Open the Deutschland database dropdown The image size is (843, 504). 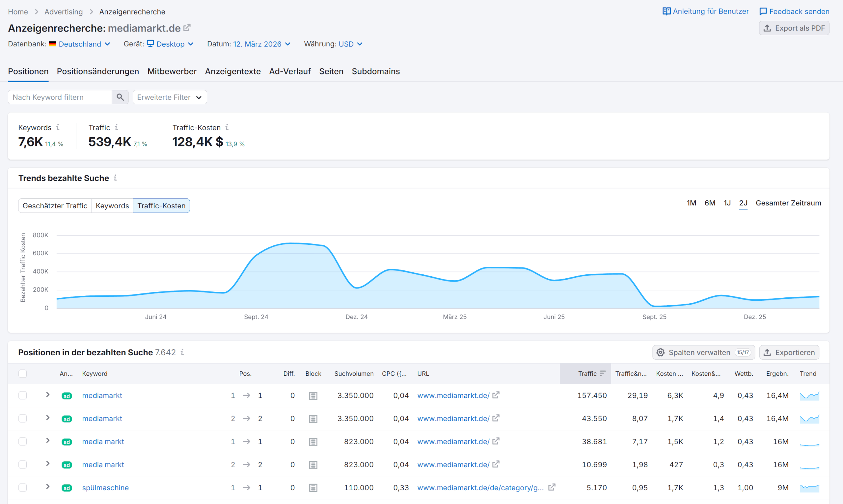tap(80, 44)
